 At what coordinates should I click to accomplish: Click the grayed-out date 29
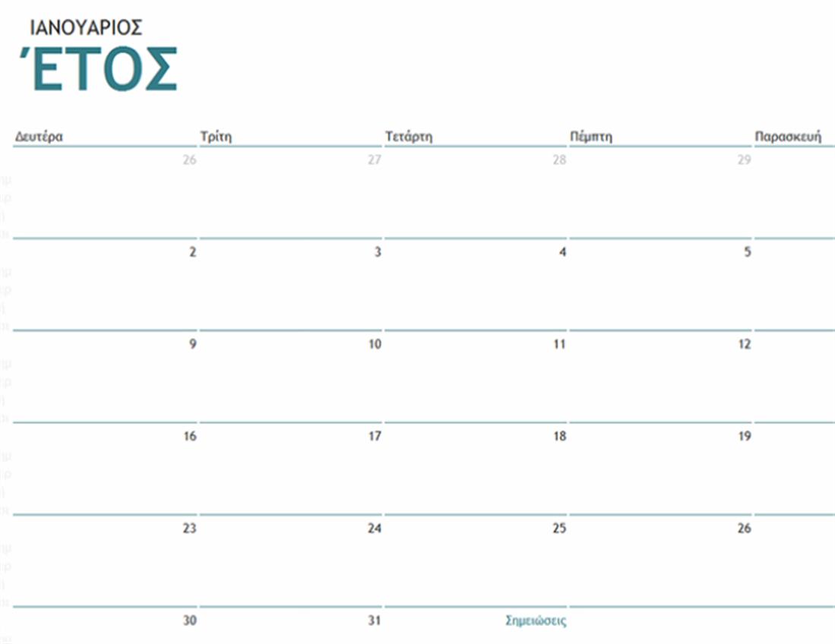coord(744,160)
